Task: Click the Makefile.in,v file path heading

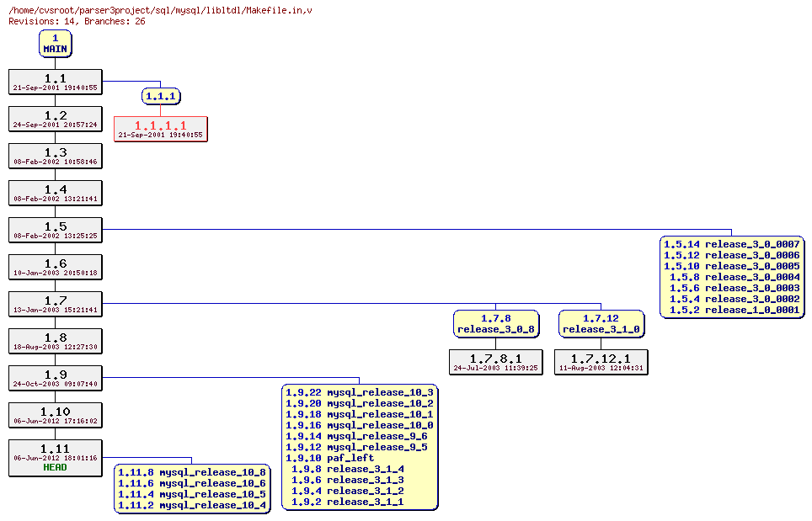Action: point(161,10)
